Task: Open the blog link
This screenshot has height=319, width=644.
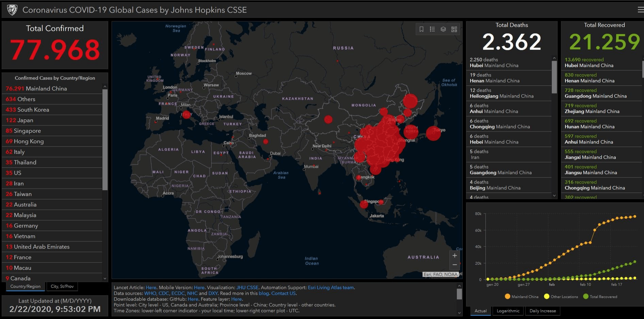Action: click(264, 293)
